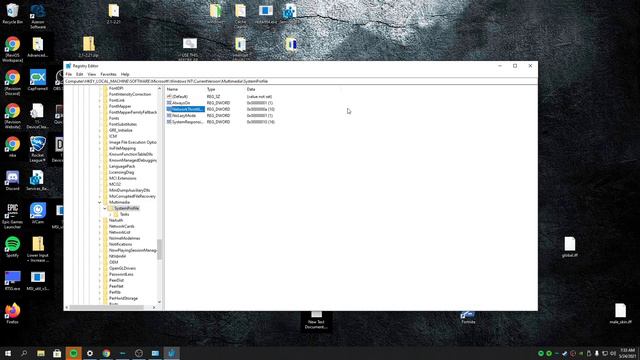The height and width of the screenshot is (360, 640).
Task: Open the Rocket League desktop shortcut
Action: point(38,149)
